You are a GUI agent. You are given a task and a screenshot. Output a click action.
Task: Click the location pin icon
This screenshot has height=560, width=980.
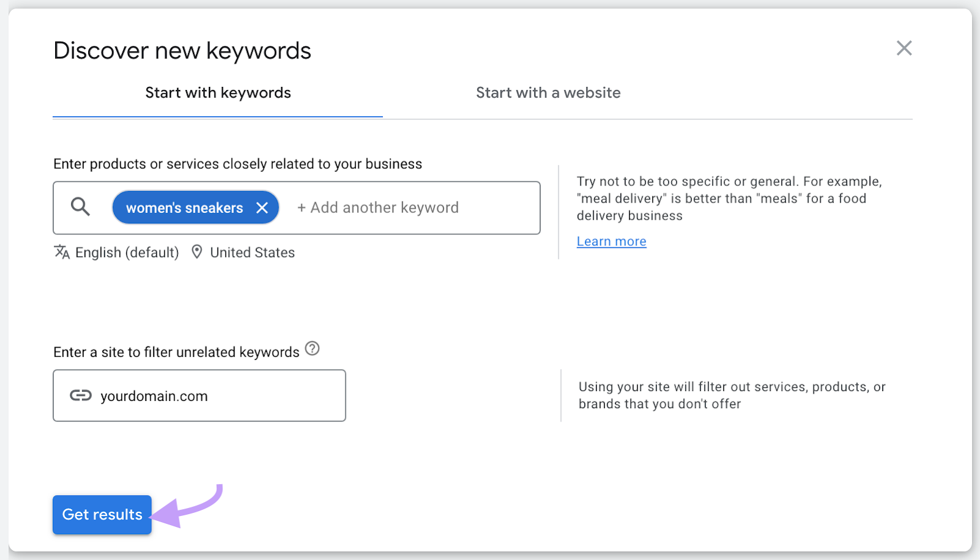197,252
